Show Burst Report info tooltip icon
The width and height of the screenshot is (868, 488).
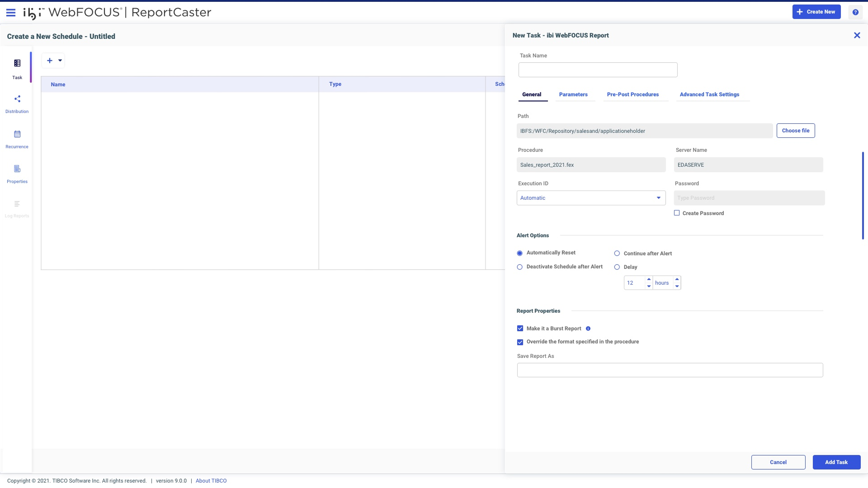pos(588,328)
